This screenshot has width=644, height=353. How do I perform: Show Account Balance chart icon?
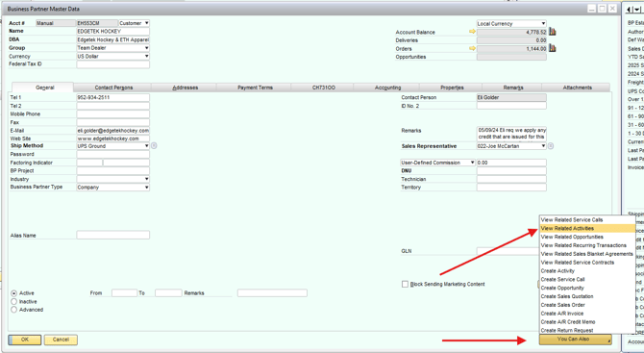(x=553, y=32)
